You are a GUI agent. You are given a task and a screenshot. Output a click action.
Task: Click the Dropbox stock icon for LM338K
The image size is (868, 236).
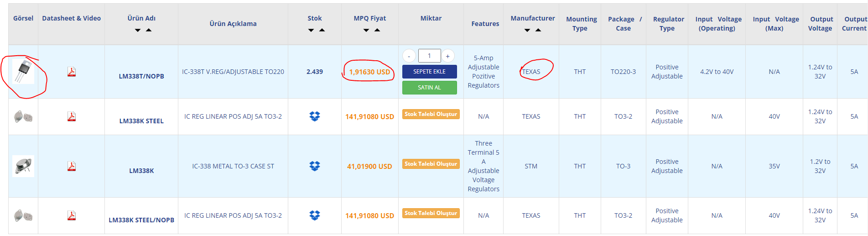315,166
